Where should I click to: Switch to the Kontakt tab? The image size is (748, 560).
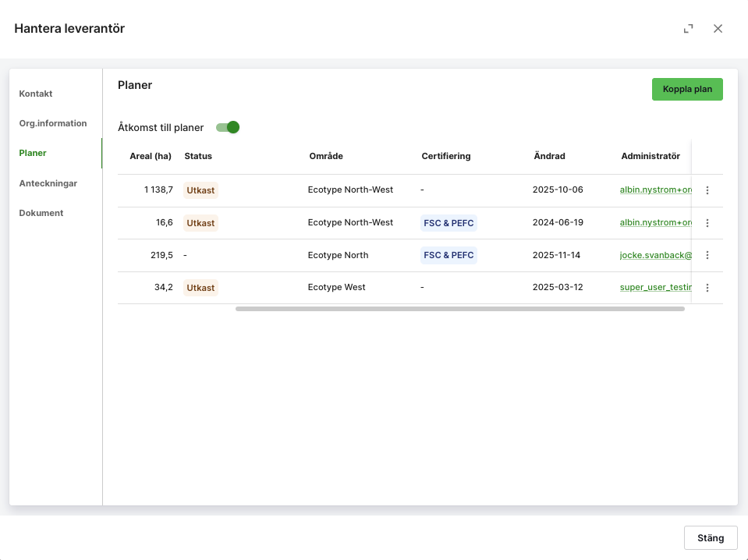tap(36, 94)
